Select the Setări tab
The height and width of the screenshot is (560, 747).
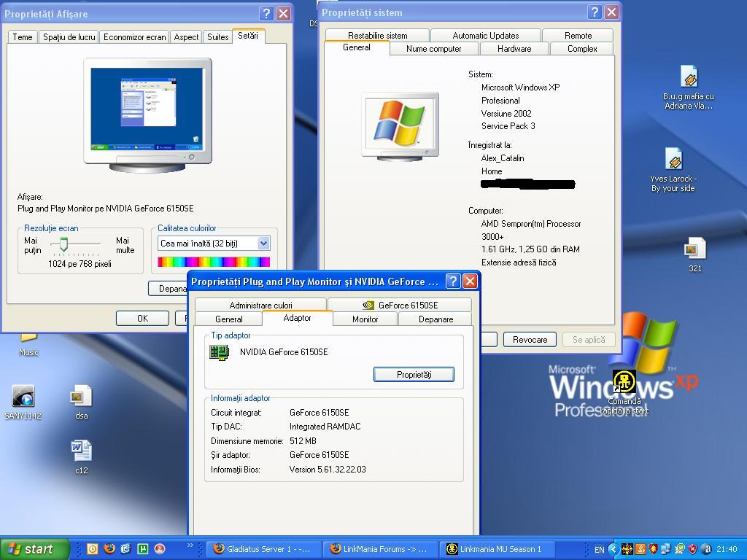[248, 36]
